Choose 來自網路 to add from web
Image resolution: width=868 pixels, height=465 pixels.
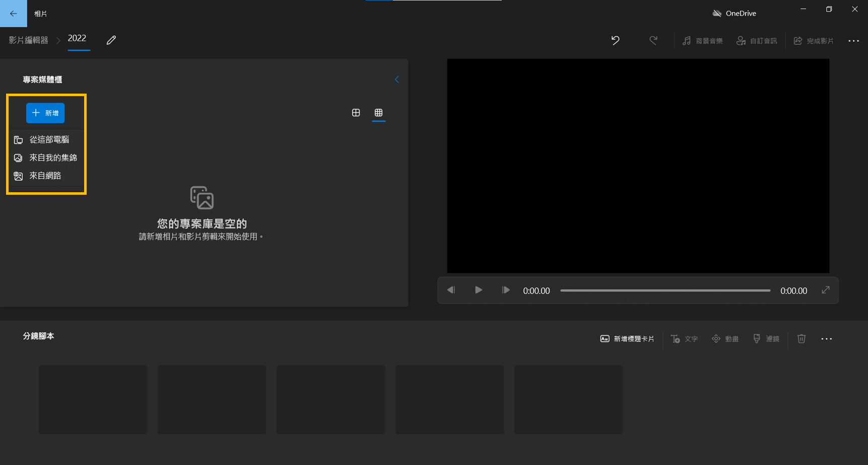tap(46, 176)
